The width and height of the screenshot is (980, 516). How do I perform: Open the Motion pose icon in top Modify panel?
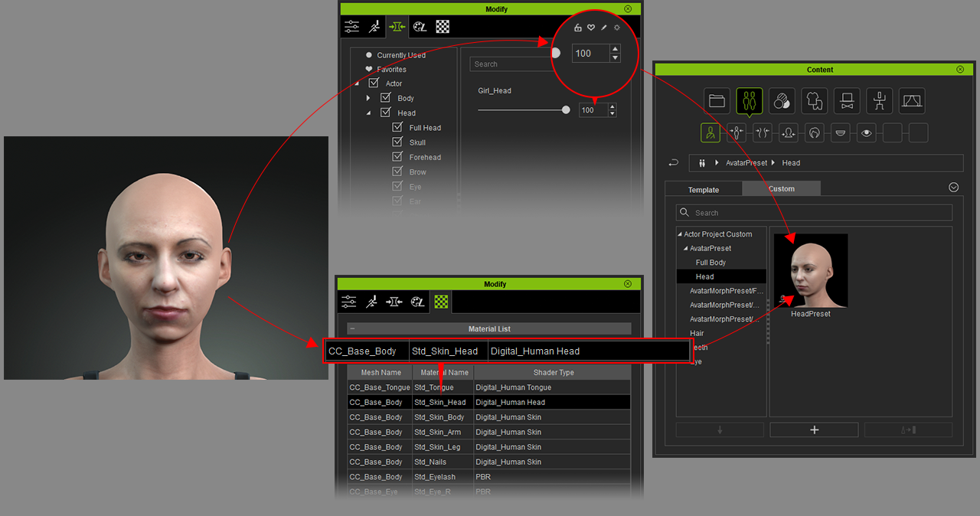pyautogui.click(x=374, y=27)
